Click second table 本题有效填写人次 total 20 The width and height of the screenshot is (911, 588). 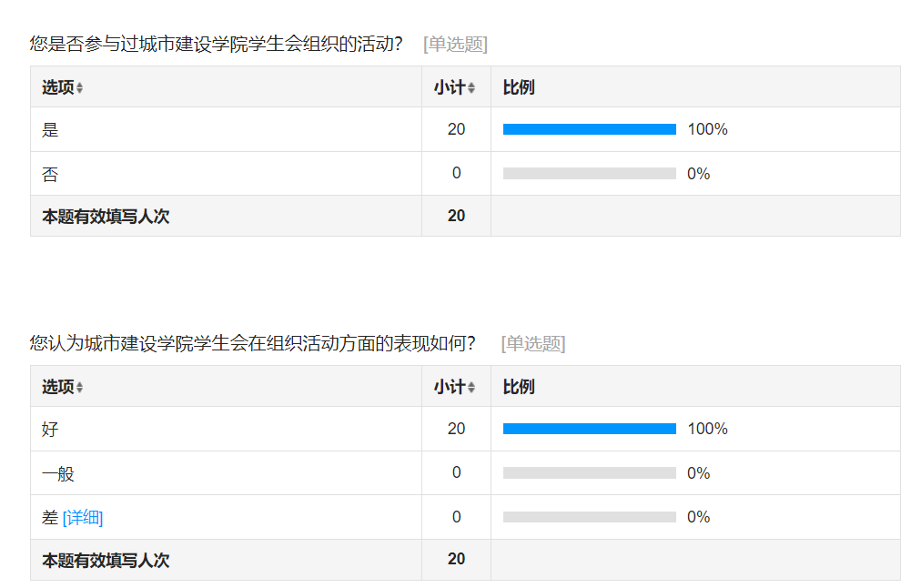click(456, 559)
